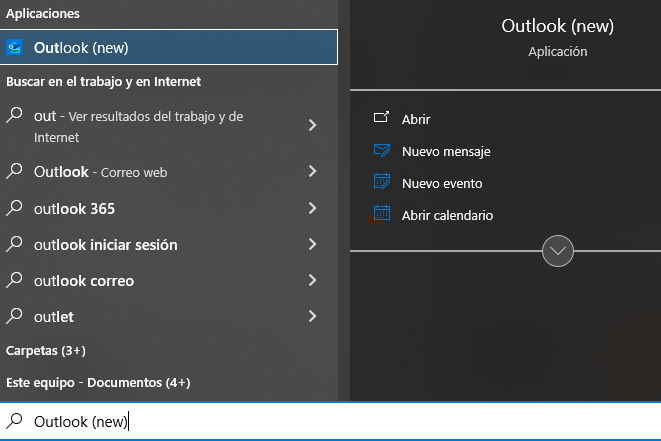
Task: Click the magnifier icon beside 'out - Ver resultados'
Action: point(14,115)
